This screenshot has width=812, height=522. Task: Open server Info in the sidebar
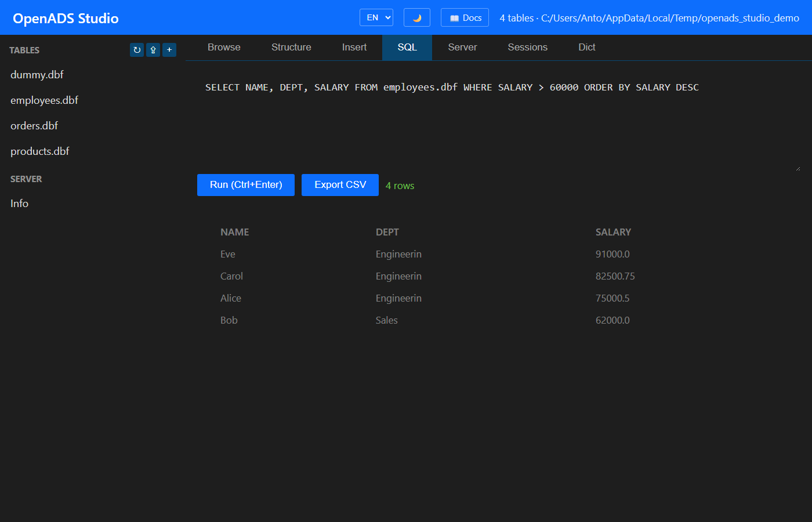(x=19, y=204)
